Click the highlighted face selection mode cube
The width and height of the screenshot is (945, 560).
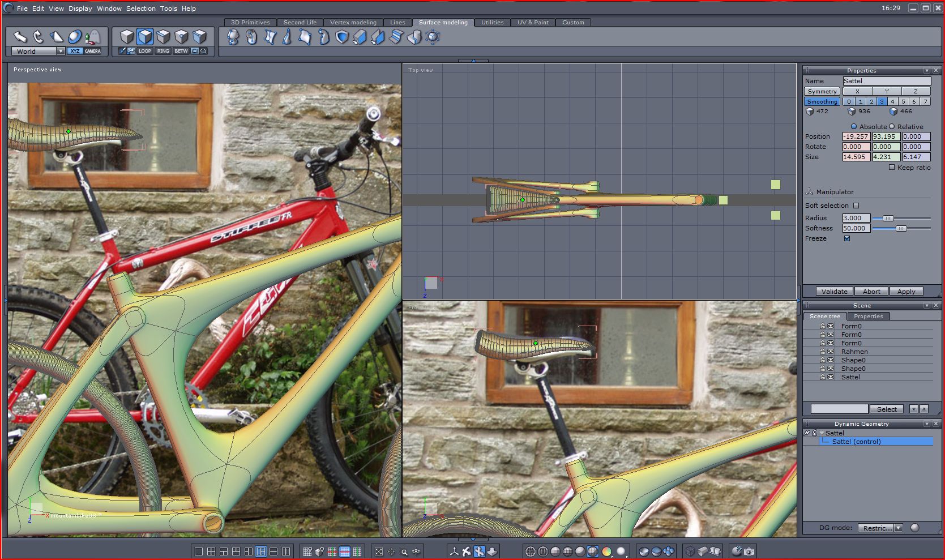click(x=145, y=37)
